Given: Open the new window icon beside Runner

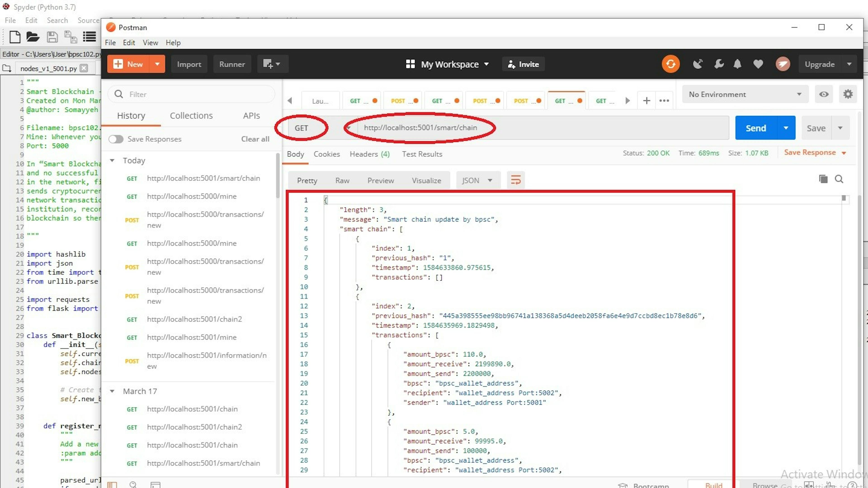Looking at the screenshot, I should pos(272,64).
